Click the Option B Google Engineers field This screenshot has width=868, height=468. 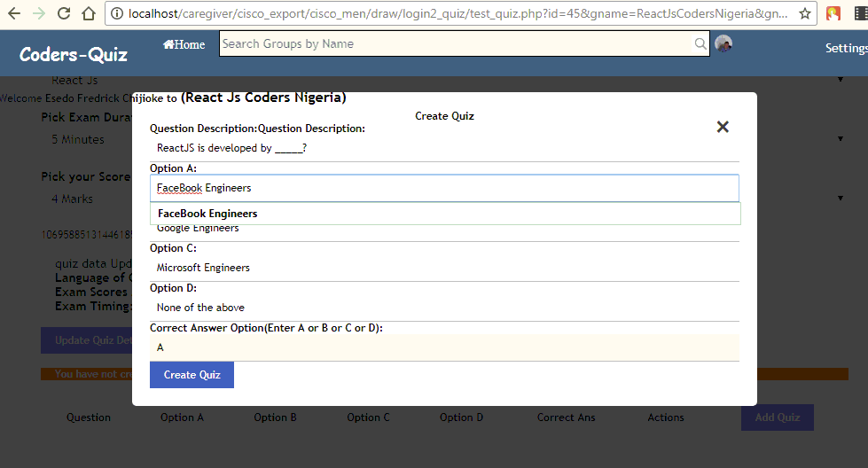tap(444, 232)
